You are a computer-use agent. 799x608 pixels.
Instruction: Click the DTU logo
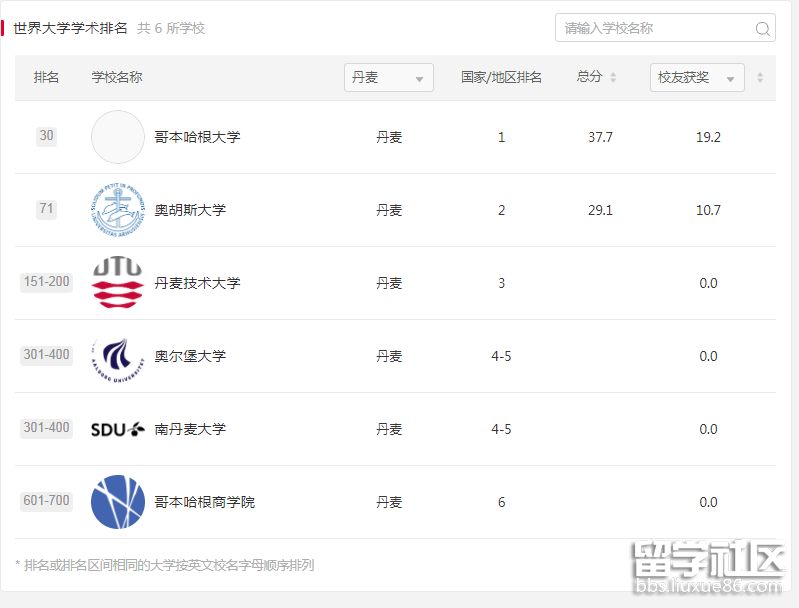[x=118, y=283]
